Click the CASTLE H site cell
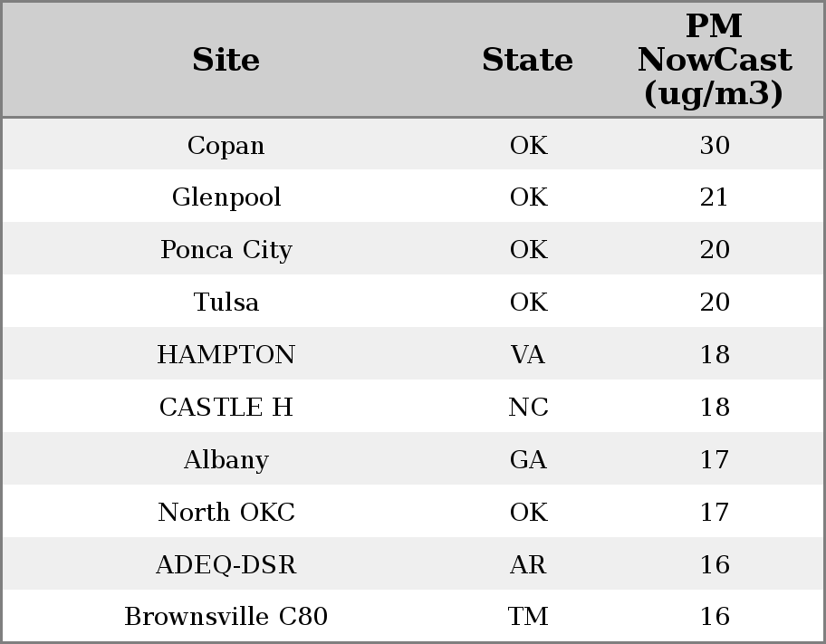826x644 pixels. [x=226, y=407]
